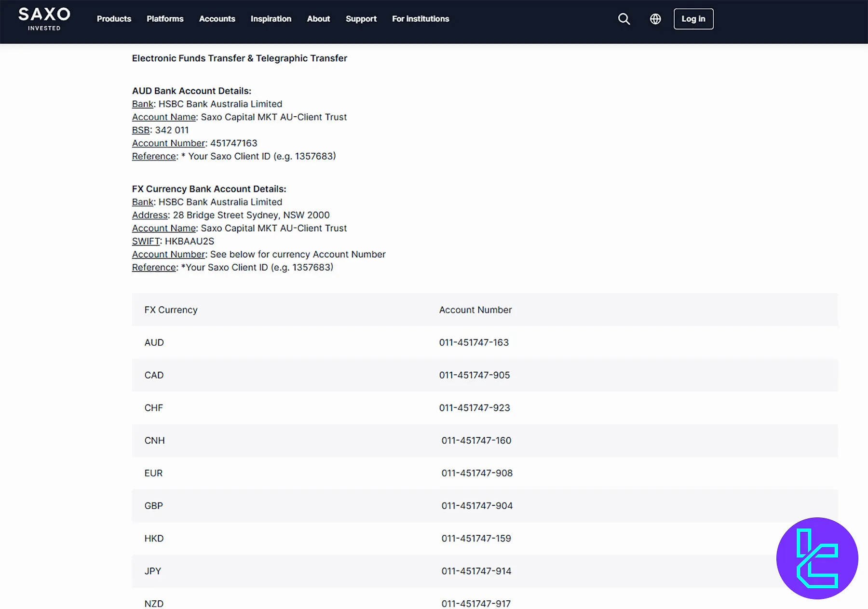Screen dimensions: 868x609
Task: Click account number 011-451747-914
Action: (x=476, y=571)
